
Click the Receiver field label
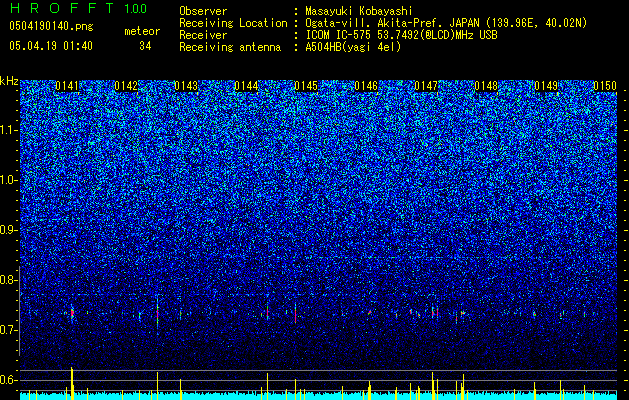click(203, 35)
